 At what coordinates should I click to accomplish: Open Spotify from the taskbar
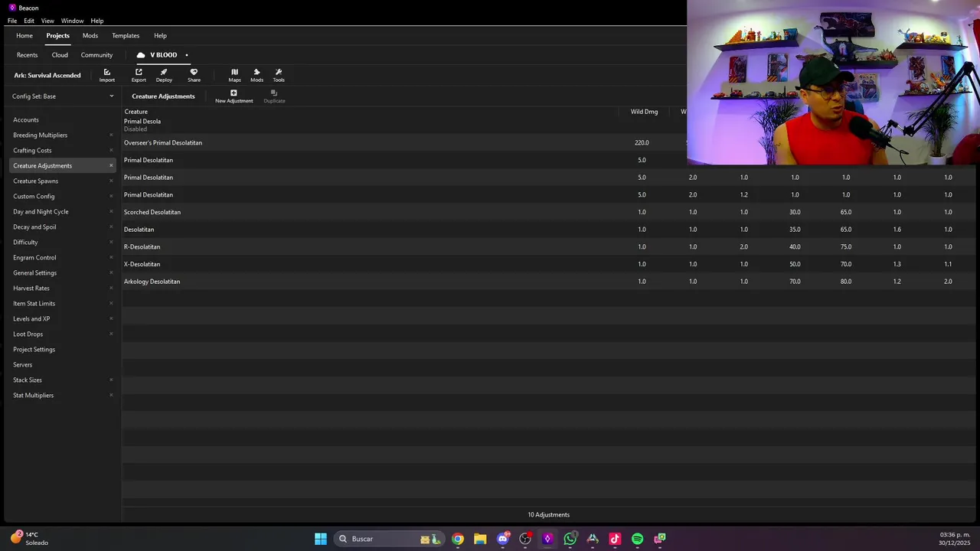(637, 539)
